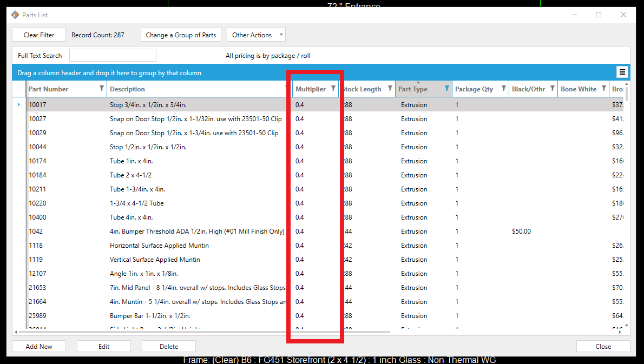Viewport: 644px width, 364px height.
Task: Open the Part Type filter icon
Action: [446, 89]
